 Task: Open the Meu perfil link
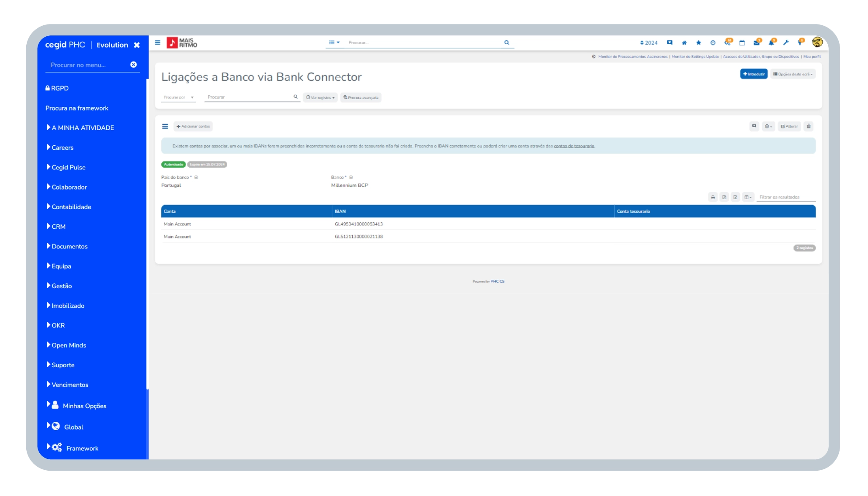tap(812, 57)
